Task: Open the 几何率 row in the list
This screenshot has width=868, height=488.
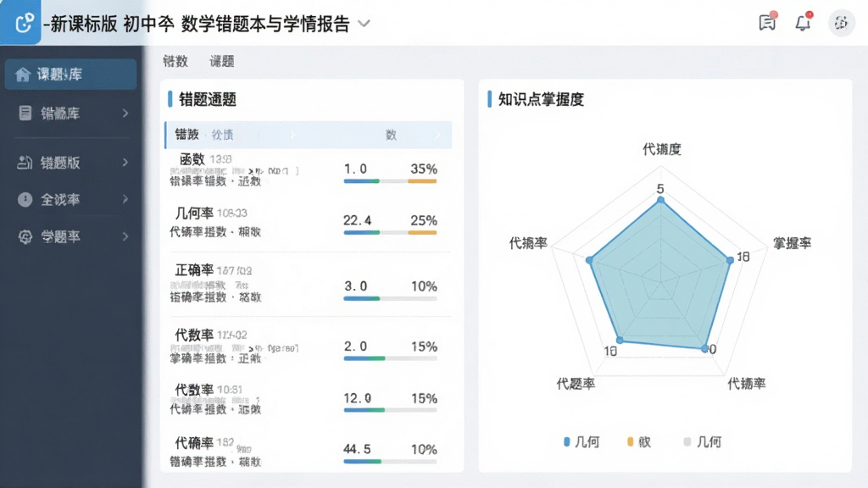Action: click(309, 222)
